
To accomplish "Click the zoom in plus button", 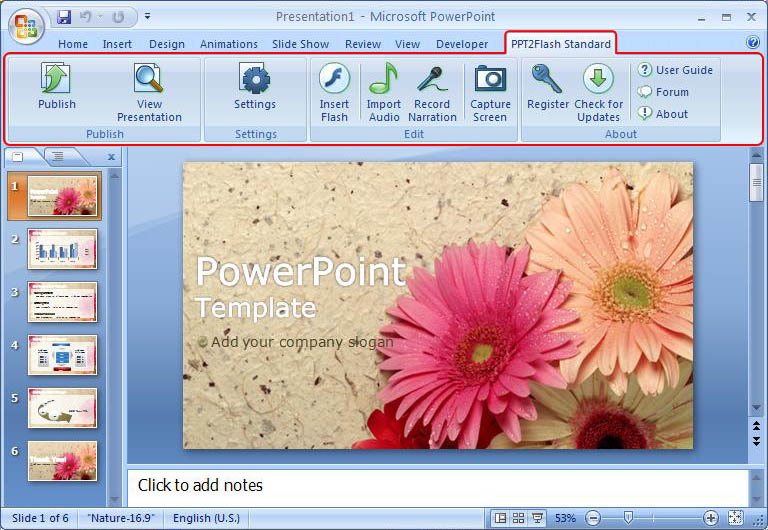I will tap(710, 518).
